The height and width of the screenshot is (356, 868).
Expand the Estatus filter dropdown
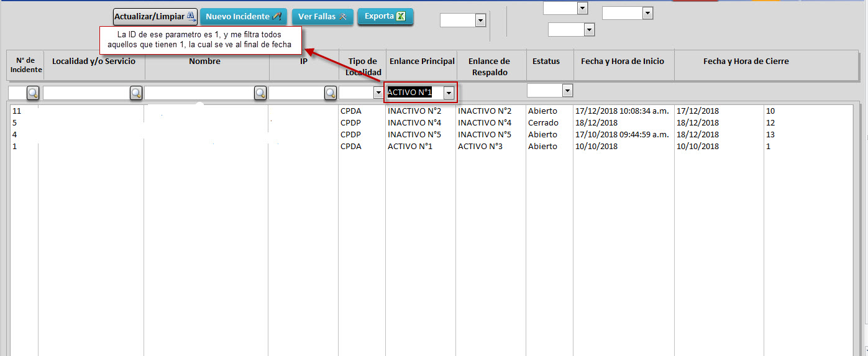point(567,91)
